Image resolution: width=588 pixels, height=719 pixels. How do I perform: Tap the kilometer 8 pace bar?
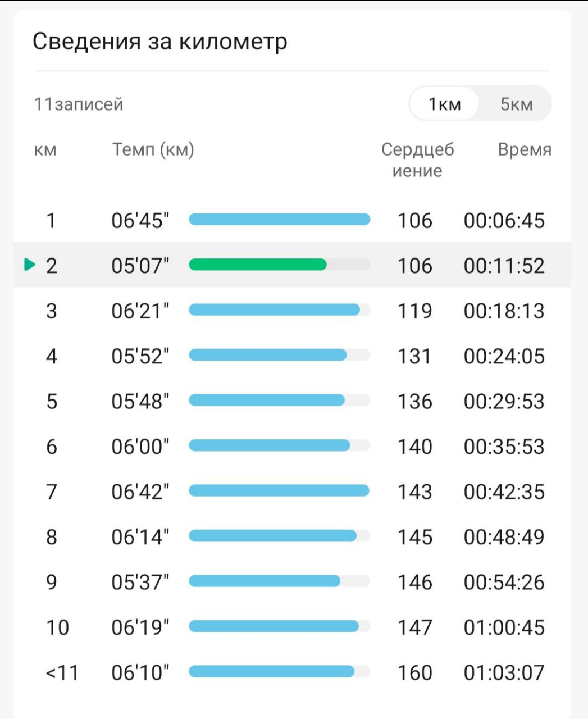272,536
